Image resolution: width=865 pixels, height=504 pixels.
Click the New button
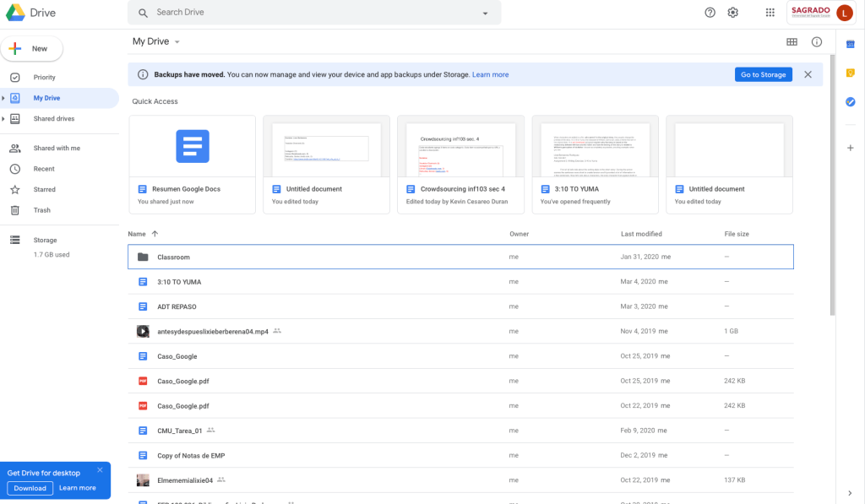(31, 48)
